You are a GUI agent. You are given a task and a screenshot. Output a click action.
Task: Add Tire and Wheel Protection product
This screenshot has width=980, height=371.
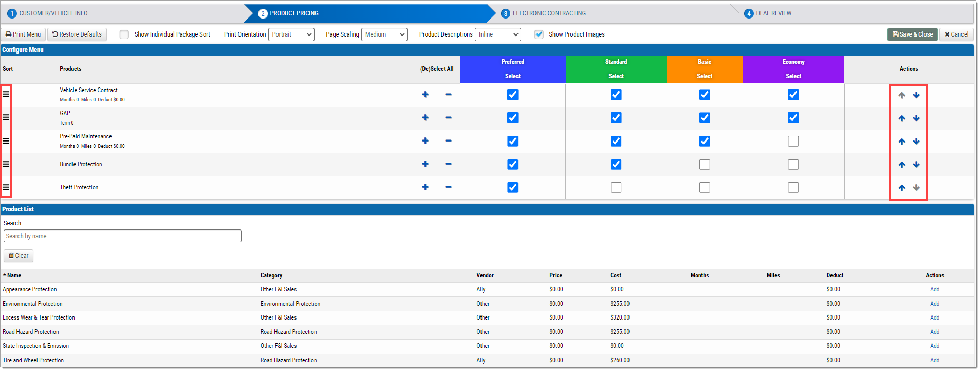[x=935, y=360]
